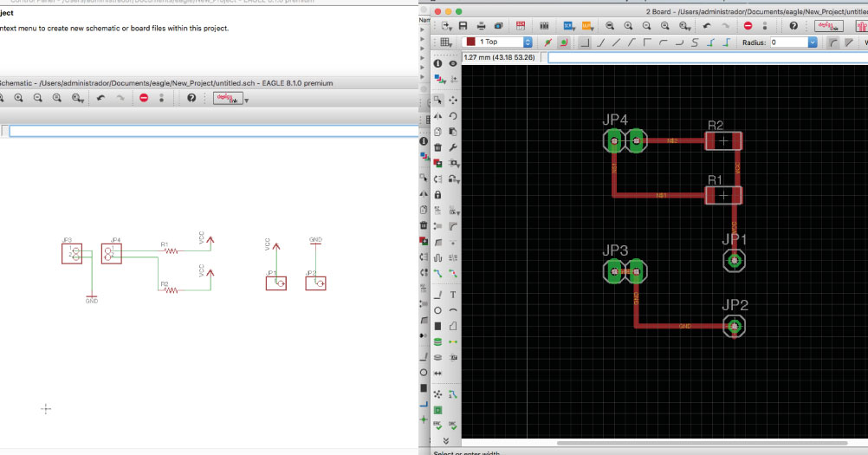The width and height of the screenshot is (868, 455).
Task: Switch to schematic via blue SCH icon
Action: click(x=568, y=26)
